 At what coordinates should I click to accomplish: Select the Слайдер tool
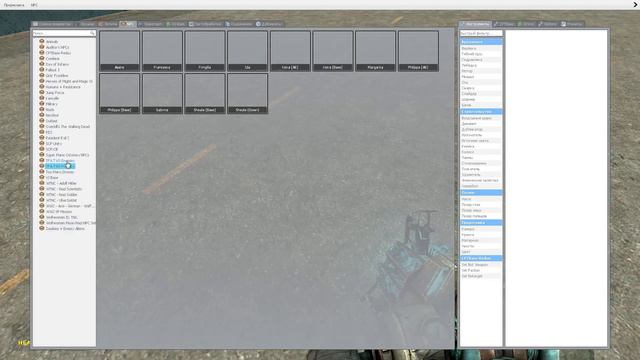481,93
